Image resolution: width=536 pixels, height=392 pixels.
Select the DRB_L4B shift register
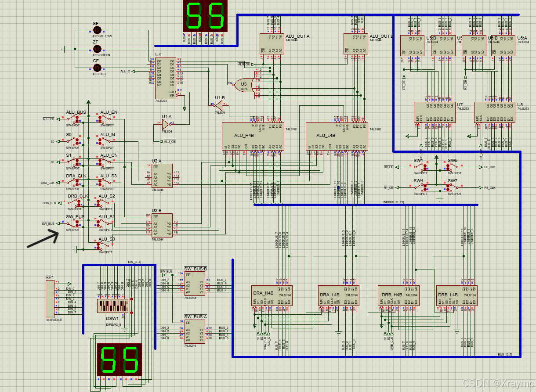(x=456, y=296)
